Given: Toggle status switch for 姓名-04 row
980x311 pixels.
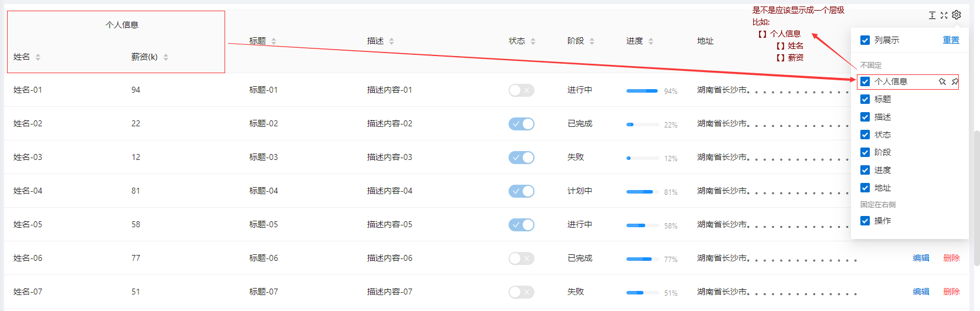Looking at the screenshot, I should [x=522, y=191].
